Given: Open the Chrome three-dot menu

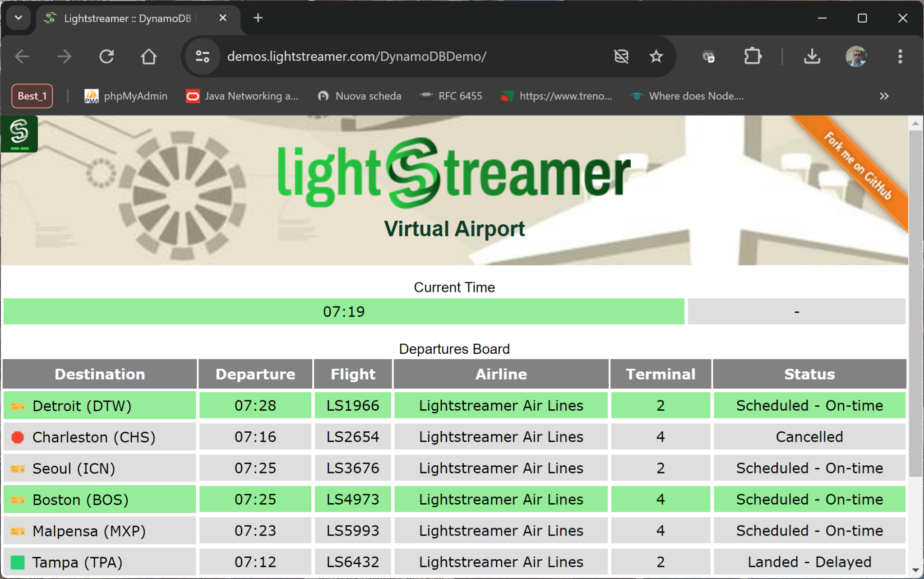Looking at the screenshot, I should click(900, 56).
